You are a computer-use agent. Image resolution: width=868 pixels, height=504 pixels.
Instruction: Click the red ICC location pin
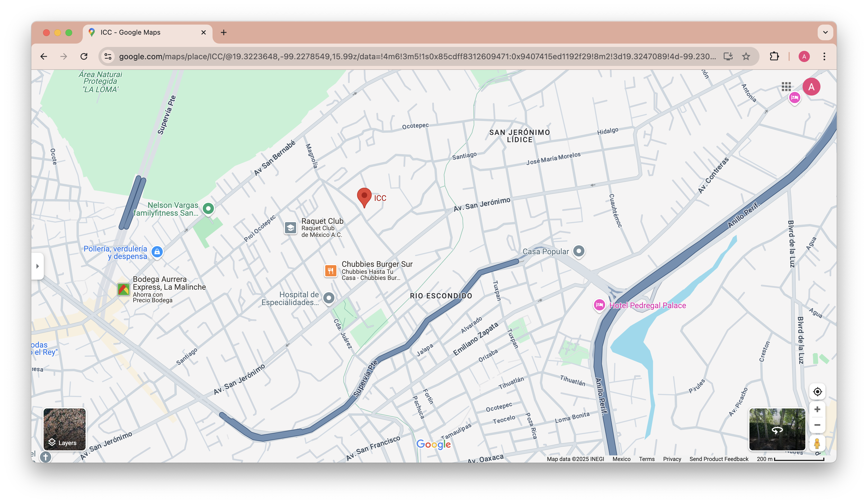[364, 198]
